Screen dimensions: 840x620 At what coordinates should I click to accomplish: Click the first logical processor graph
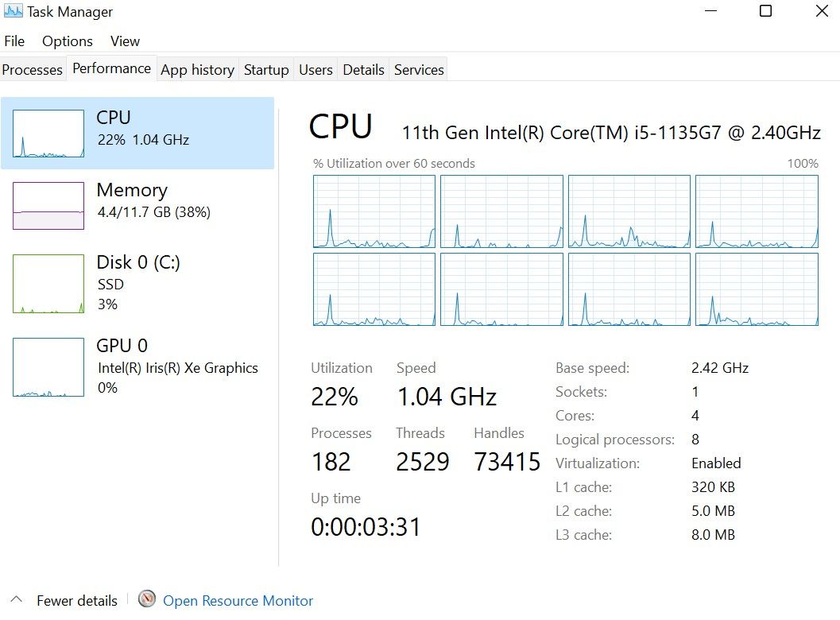point(374,211)
